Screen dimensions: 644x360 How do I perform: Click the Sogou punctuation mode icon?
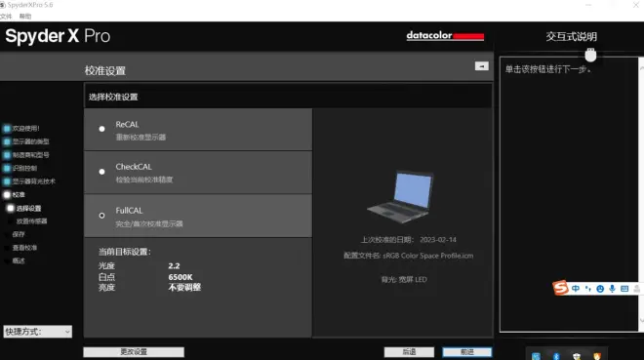click(x=587, y=289)
